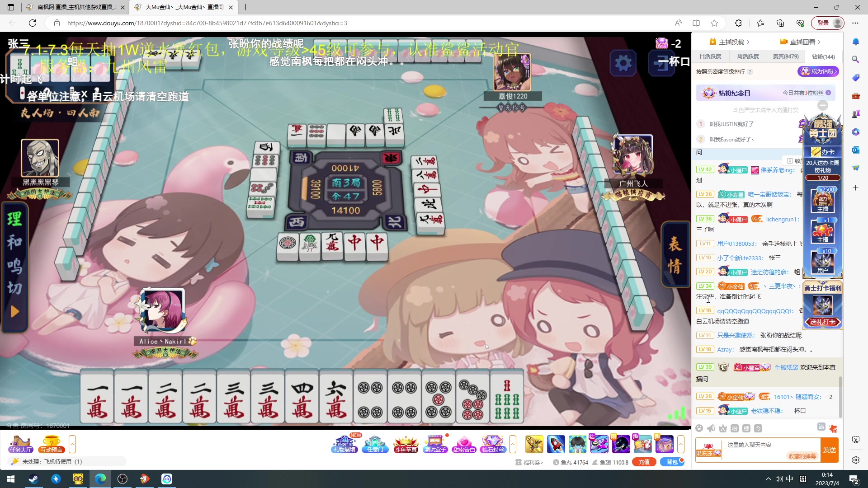Open browser extensions puzzle icon

(738, 23)
